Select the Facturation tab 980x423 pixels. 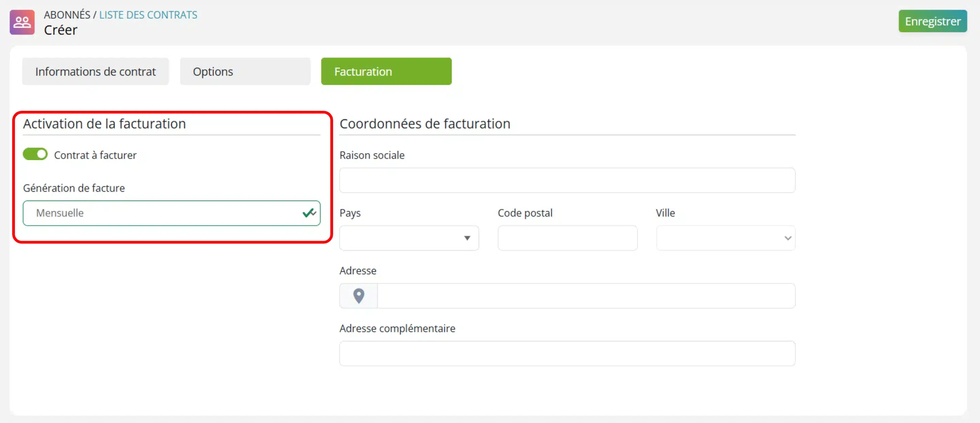[x=386, y=71]
